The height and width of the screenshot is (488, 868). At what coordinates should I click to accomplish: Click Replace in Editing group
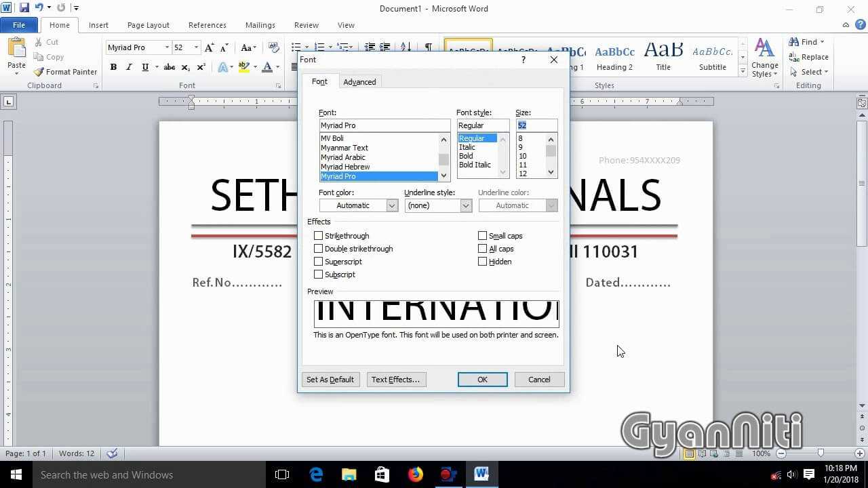[808, 57]
